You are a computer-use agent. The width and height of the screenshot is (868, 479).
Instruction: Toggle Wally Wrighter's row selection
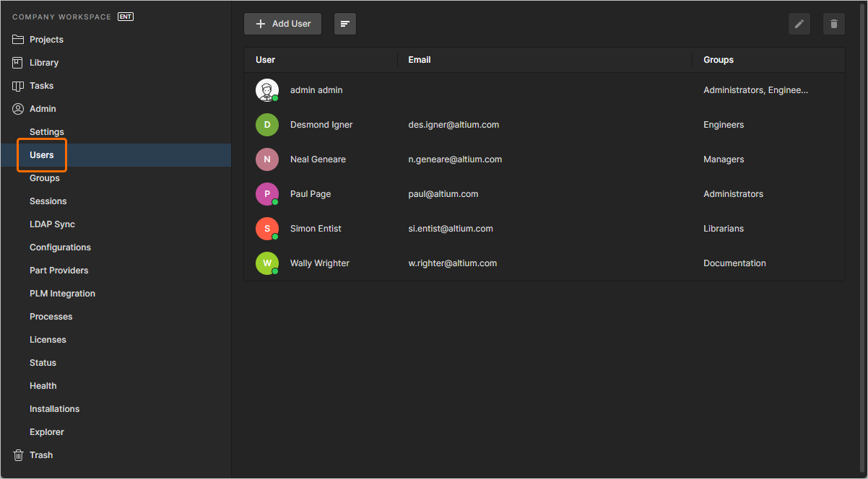click(505, 263)
